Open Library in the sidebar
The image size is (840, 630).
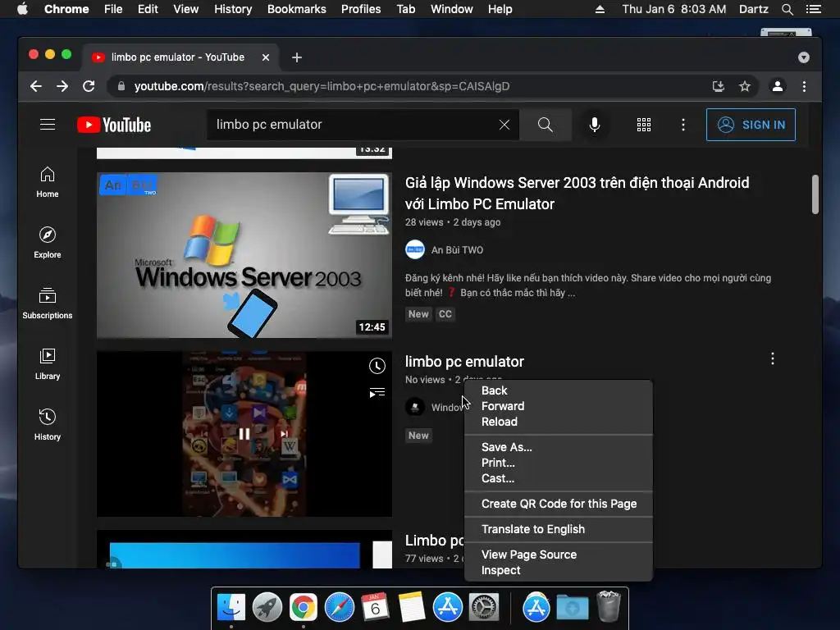pyautogui.click(x=48, y=364)
